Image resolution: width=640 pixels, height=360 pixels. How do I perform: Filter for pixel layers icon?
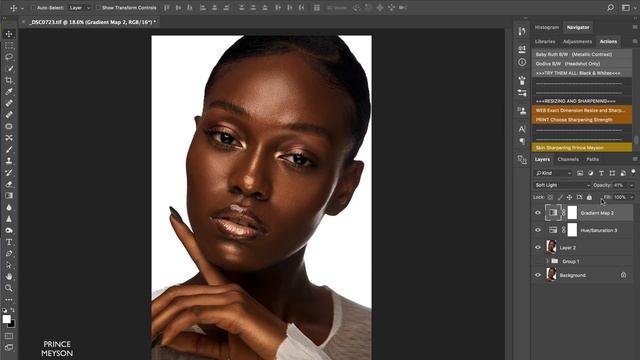pyautogui.click(x=580, y=173)
